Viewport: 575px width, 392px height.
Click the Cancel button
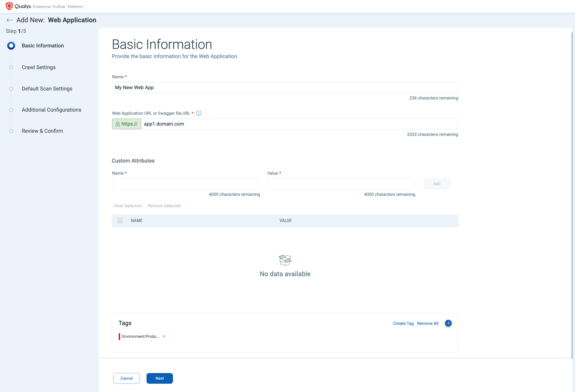click(126, 378)
